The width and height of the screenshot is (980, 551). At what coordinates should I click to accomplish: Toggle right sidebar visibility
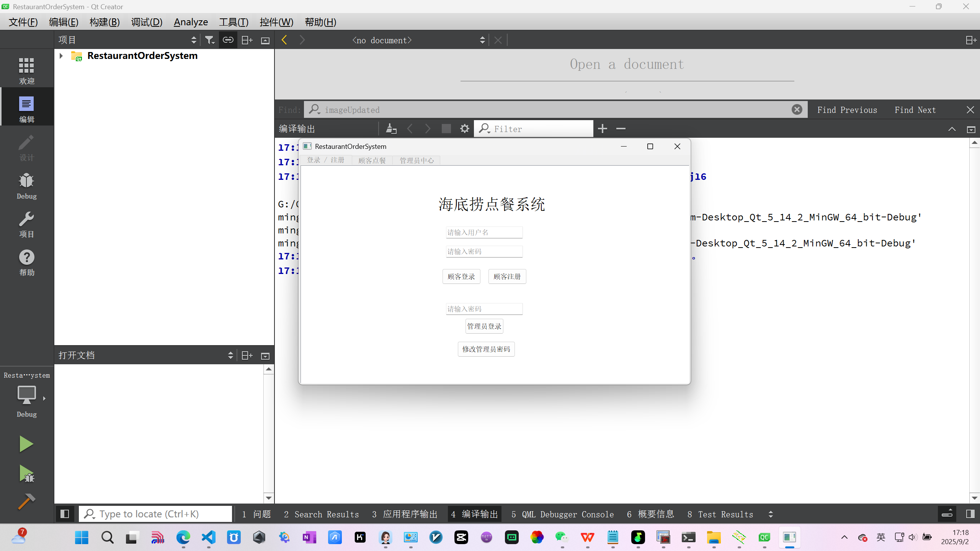[970, 514]
